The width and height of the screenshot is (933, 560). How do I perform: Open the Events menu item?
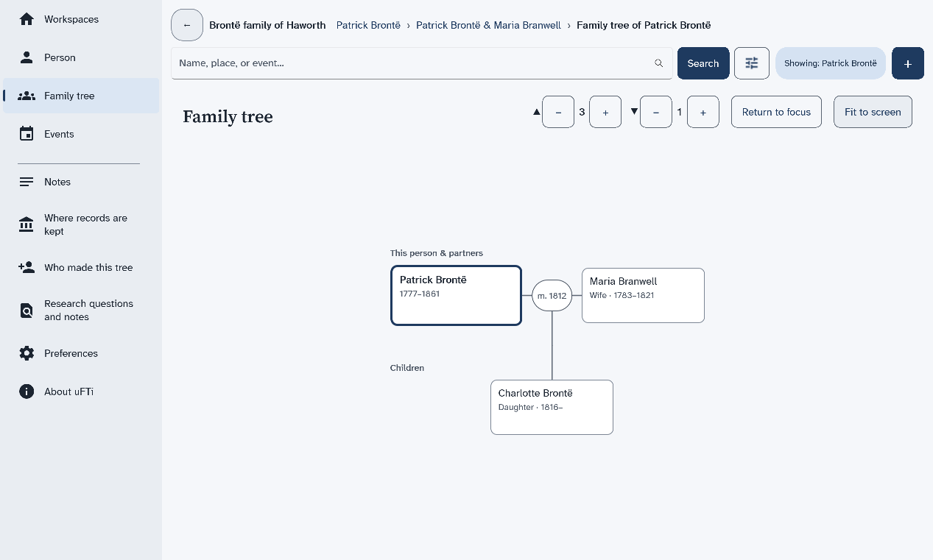coord(81,134)
